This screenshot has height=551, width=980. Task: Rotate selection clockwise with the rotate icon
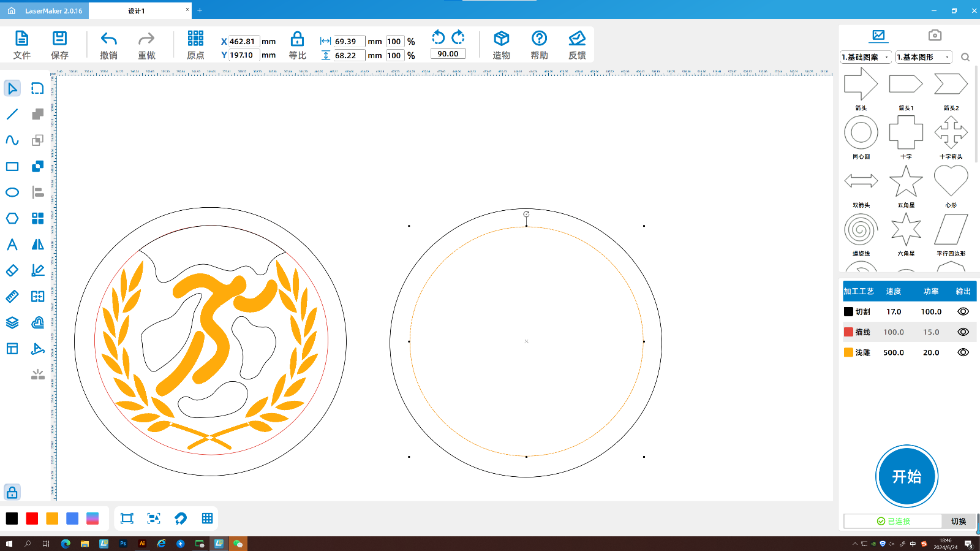(458, 37)
